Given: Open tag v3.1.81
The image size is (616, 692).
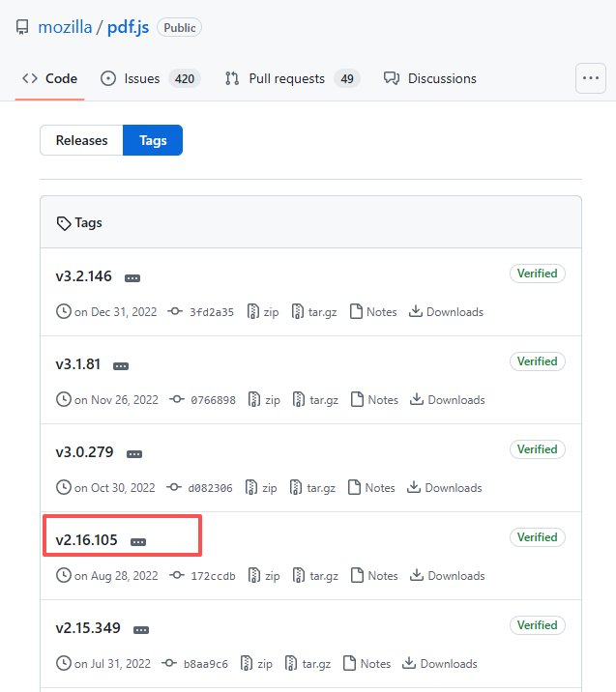Looking at the screenshot, I should click(x=77, y=364).
